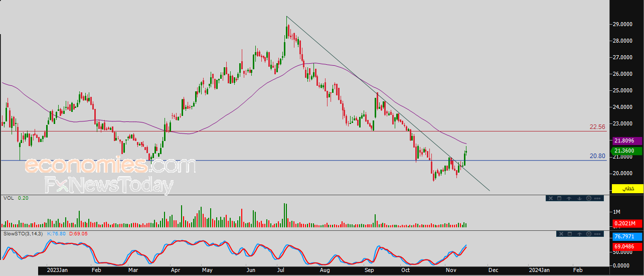Image resolution: width=644 pixels, height=276 pixels.
Task: Open SlowSTO indicator settings gear
Action: click(589, 234)
